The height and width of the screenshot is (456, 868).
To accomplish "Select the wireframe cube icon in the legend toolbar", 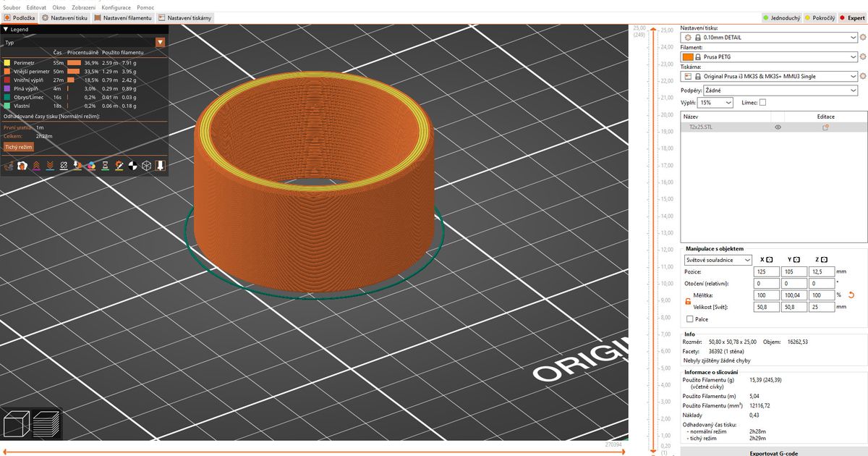I will pyautogui.click(x=146, y=166).
